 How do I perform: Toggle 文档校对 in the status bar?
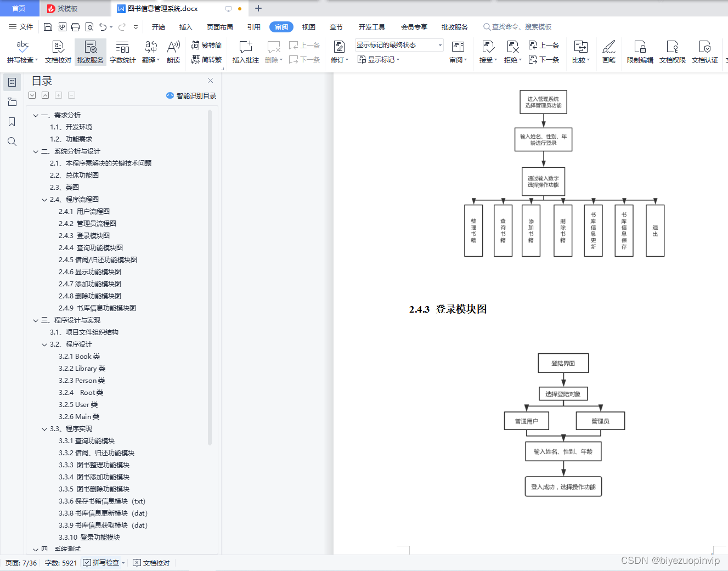tap(151, 562)
